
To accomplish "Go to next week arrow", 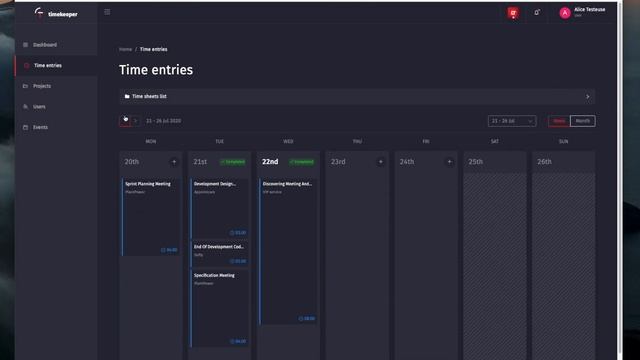I will 136,121.
